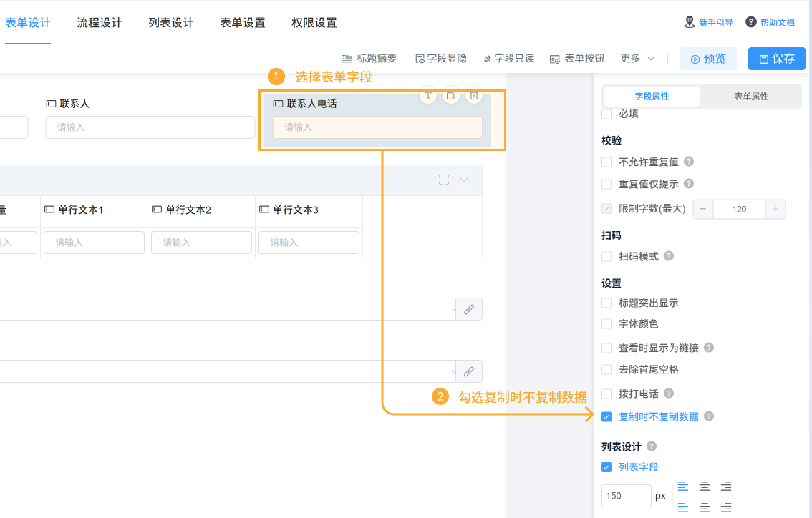This screenshot has height=518, width=812.
Task: Enable 不允许重复值 checkbox
Action: click(x=606, y=162)
